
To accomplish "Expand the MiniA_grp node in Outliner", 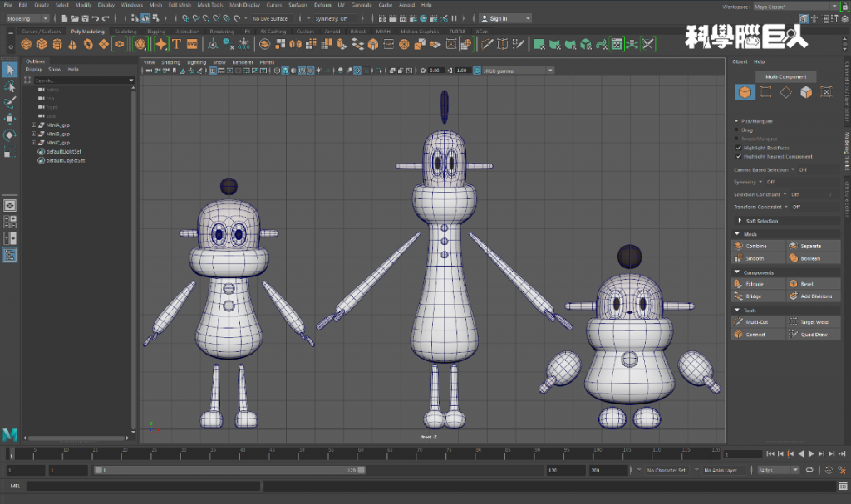I will (33, 125).
